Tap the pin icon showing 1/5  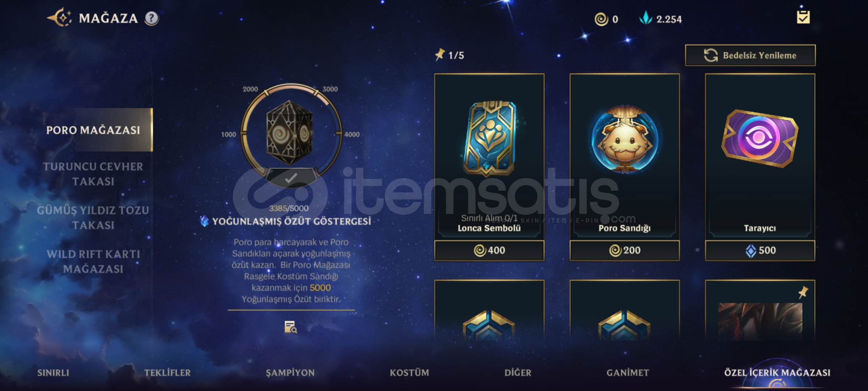click(440, 55)
